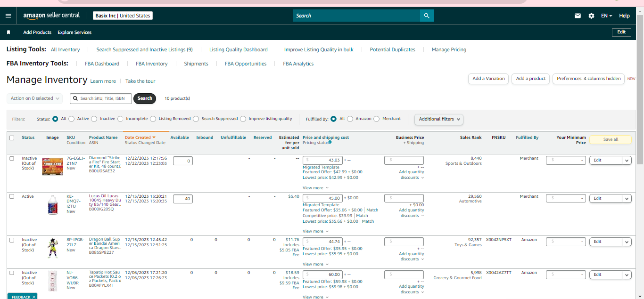Click the top-right Edit button
644x299 pixels.
click(621, 32)
